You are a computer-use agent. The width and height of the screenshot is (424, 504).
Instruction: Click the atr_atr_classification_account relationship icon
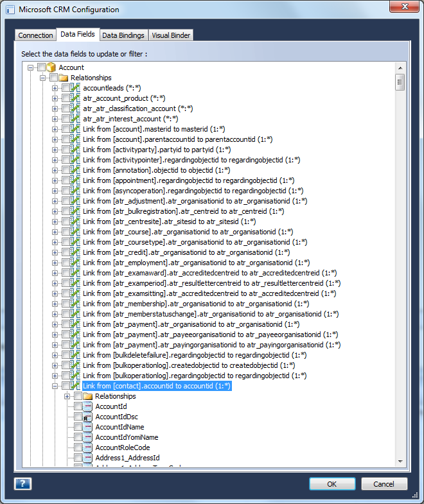coord(76,109)
